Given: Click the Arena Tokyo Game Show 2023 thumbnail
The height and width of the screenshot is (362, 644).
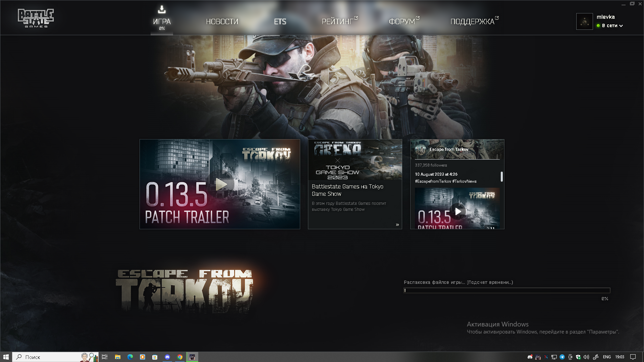Looking at the screenshot, I should coord(355,160).
